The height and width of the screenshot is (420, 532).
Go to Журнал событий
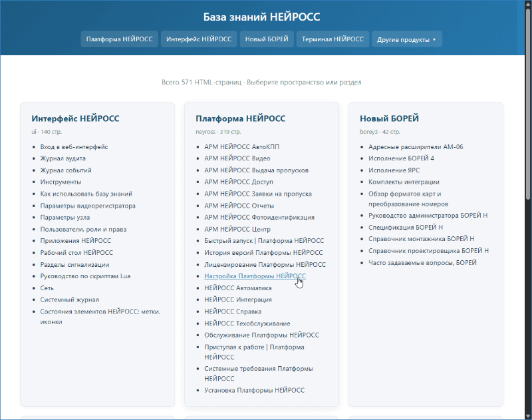66,170
